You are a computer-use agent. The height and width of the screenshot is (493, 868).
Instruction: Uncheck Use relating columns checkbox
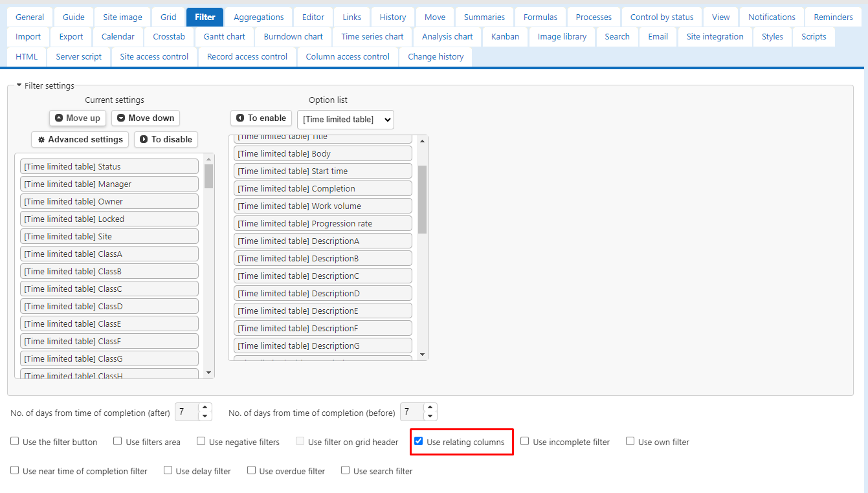[x=419, y=441]
